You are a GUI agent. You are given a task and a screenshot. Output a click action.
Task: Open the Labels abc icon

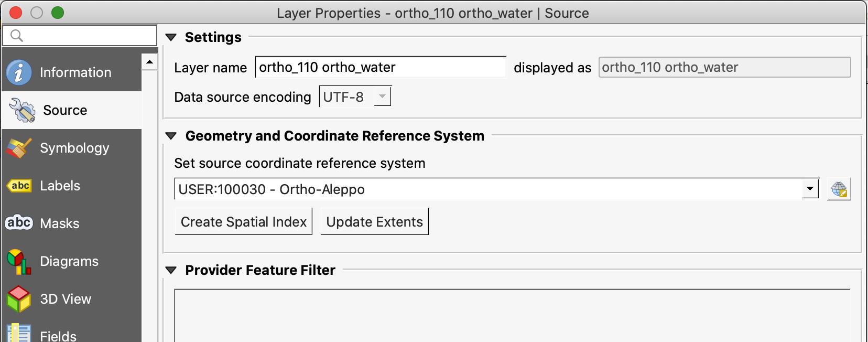tap(19, 186)
